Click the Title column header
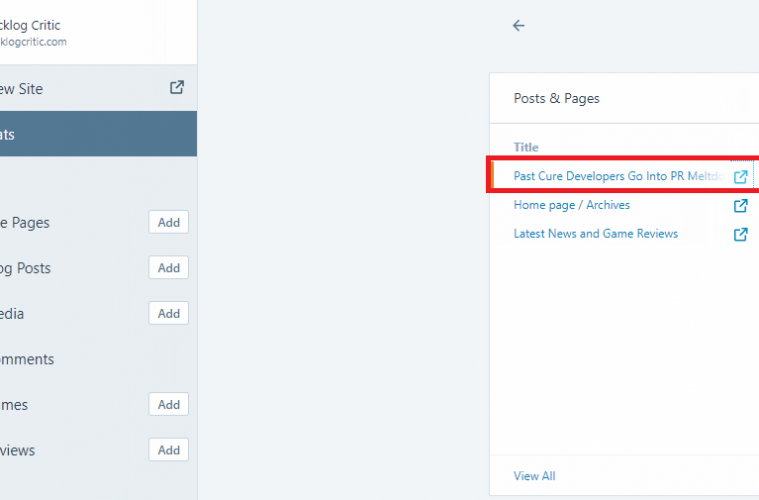 [526, 147]
